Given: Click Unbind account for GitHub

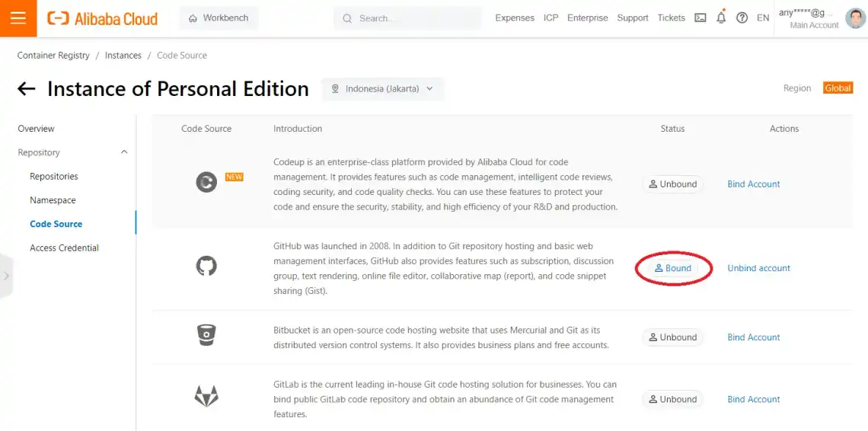Looking at the screenshot, I should [759, 268].
